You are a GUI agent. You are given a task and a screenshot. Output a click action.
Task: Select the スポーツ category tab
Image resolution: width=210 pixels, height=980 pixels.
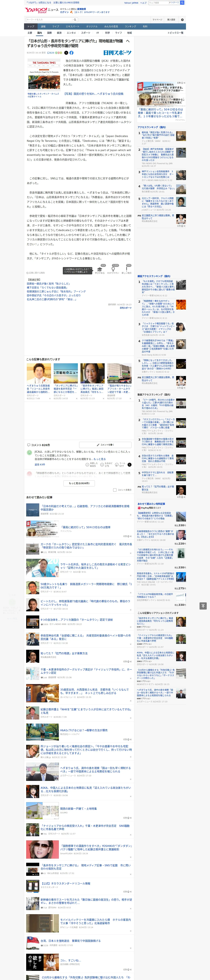click(86, 33)
